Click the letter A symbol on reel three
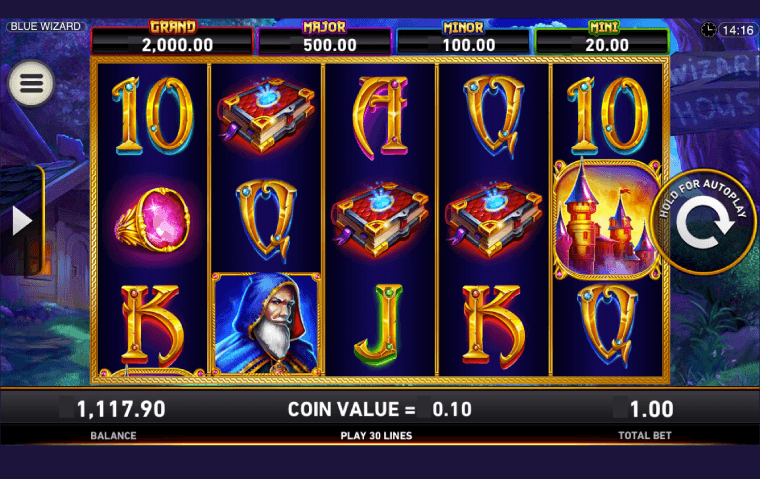This screenshot has width=760, height=479. pos(380,117)
